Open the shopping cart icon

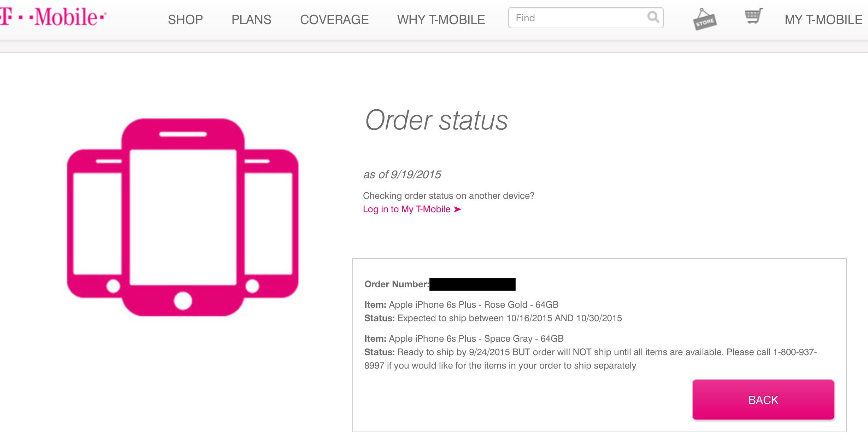click(x=753, y=16)
